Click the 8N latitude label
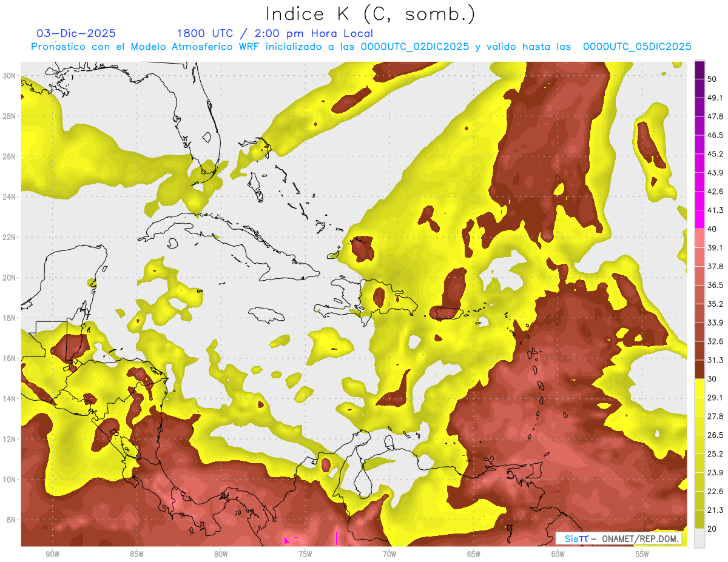The width and height of the screenshot is (728, 562). 12,520
